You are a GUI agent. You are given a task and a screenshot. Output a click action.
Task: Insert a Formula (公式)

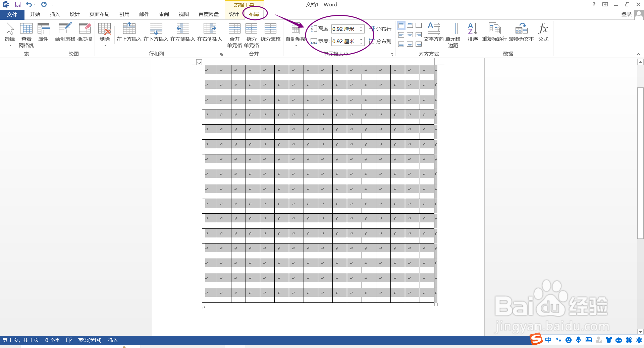tap(543, 32)
